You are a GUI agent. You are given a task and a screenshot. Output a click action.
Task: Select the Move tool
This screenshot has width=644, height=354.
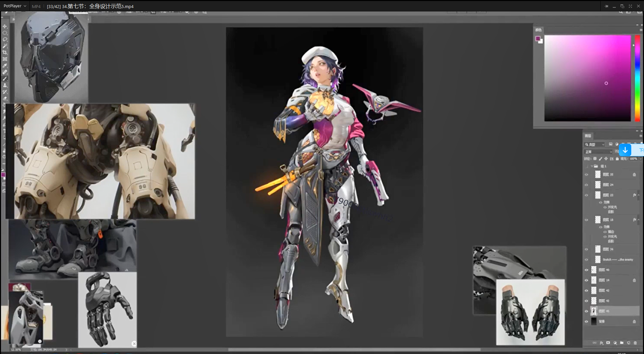pos(5,27)
